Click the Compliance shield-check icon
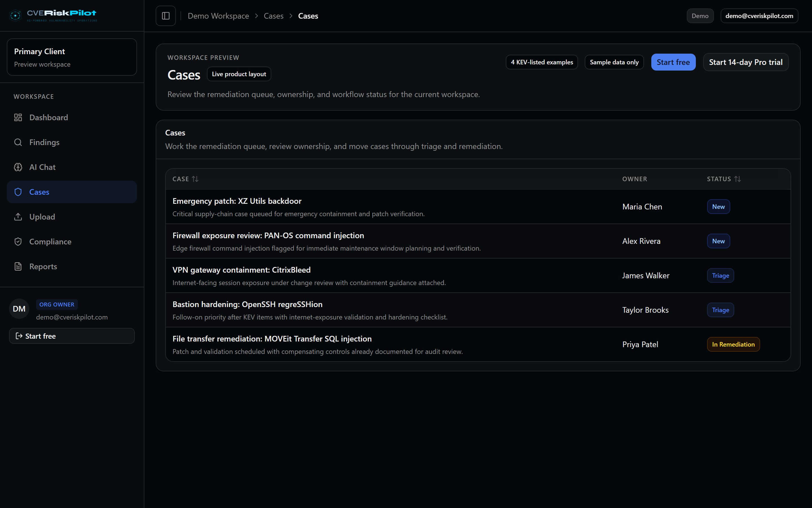 (x=18, y=242)
